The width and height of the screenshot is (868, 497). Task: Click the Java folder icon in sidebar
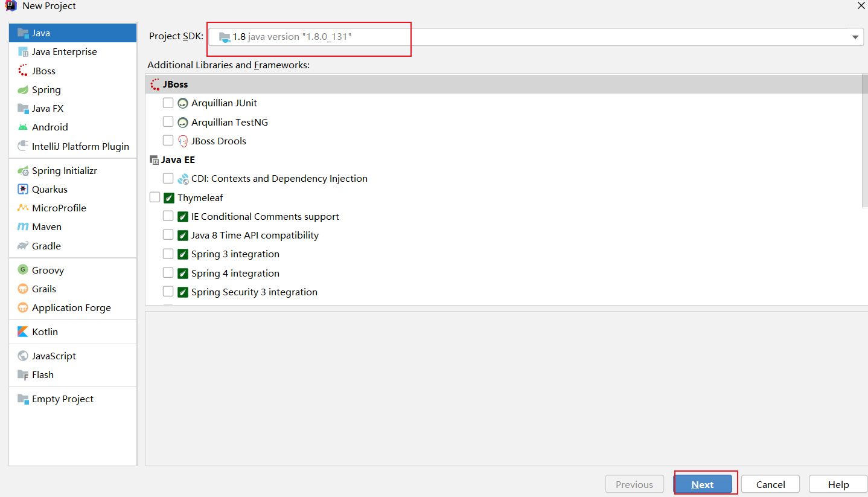(23, 33)
